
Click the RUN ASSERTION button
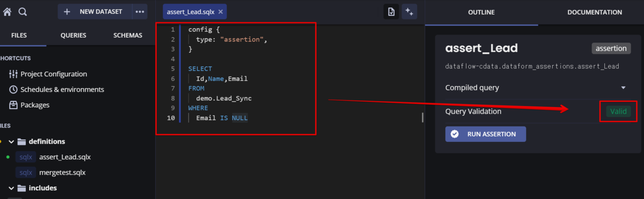(485, 134)
